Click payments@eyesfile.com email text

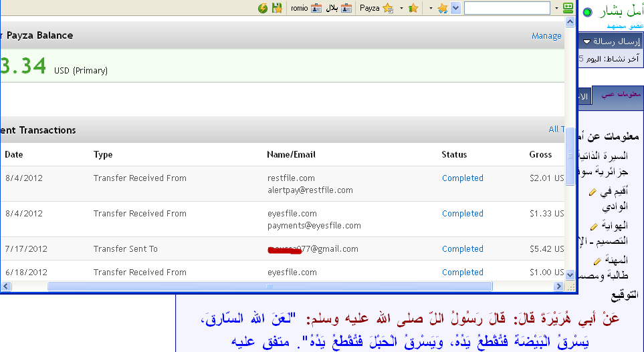pyautogui.click(x=314, y=225)
